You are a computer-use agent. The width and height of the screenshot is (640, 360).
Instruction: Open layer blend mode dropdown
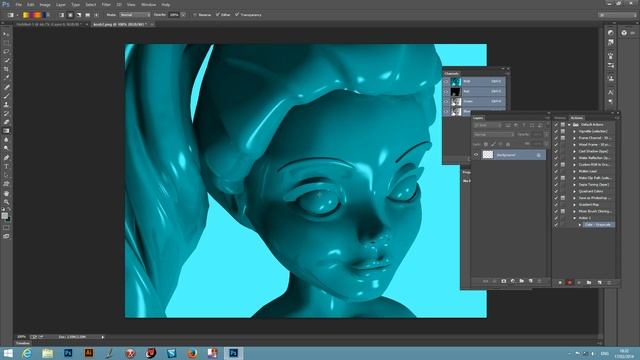(x=493, y=134)
